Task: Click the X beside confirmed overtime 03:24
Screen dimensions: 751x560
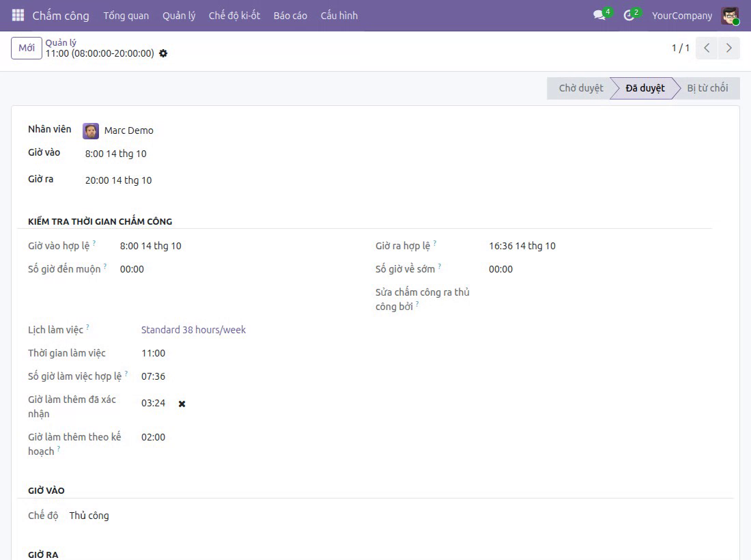Action: pyautogui.click(x=182, y=404)
